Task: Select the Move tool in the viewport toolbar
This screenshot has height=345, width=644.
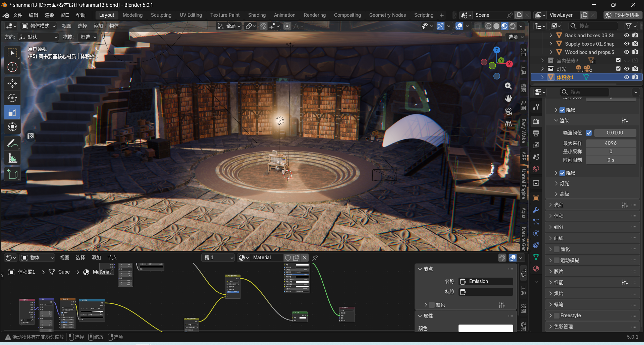Action: click(x=12, y=83)
